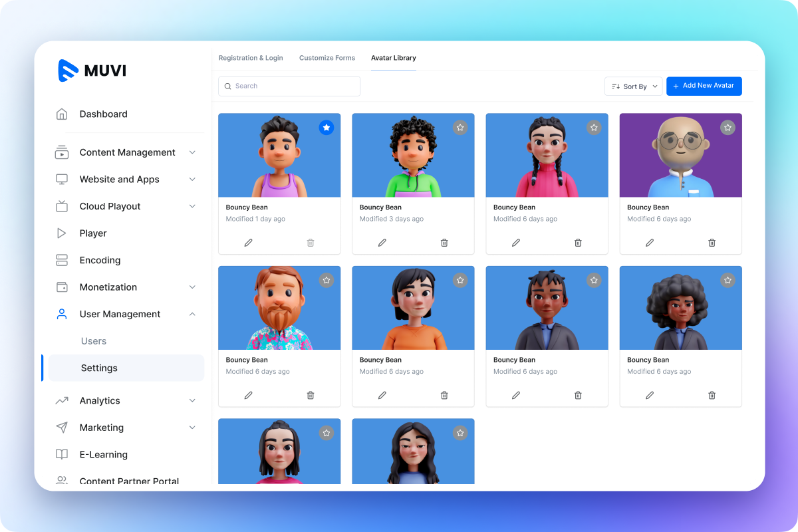Edit the afro-haired woman avatar

[x=650, y=395]
